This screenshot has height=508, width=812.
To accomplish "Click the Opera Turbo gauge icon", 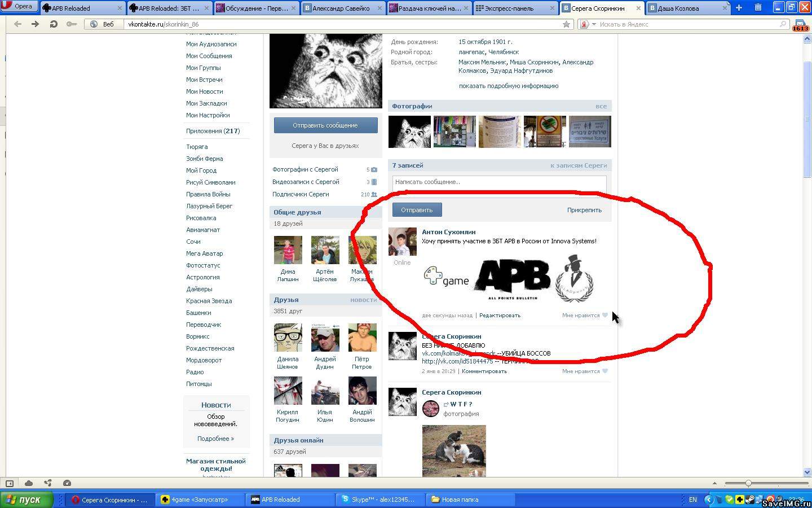I will click(67, 483).
